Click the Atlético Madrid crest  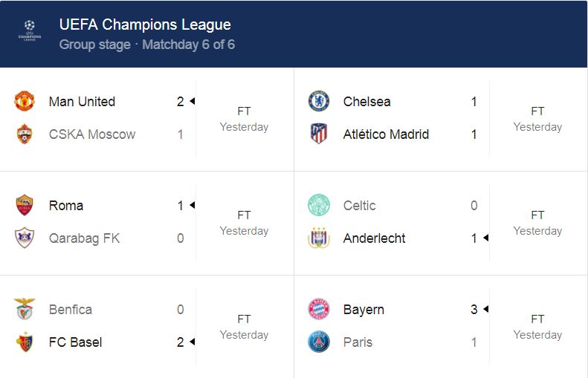[x=319, y=134]
